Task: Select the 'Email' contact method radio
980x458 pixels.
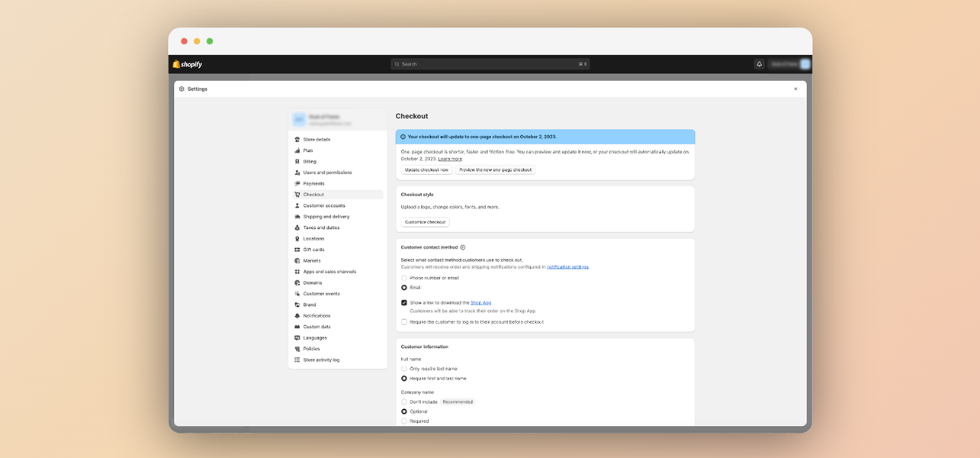Action: 404,288
